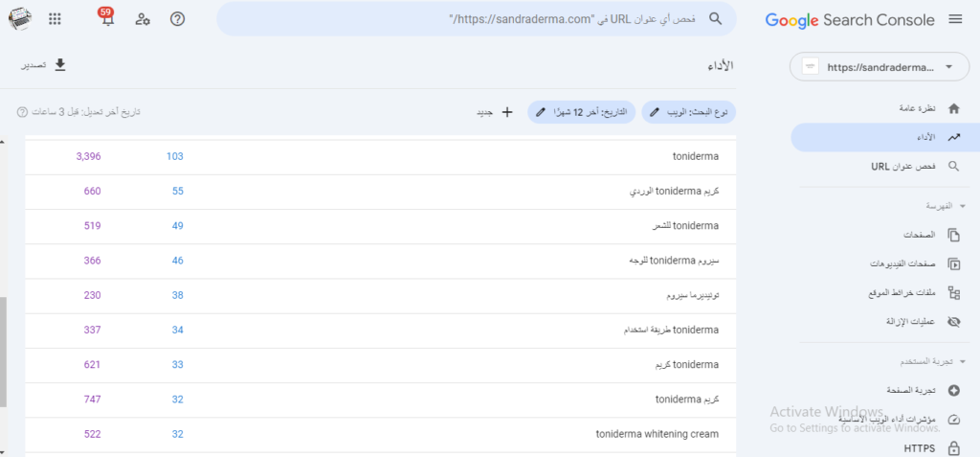Click the 747 impressions value

point(93,400)
